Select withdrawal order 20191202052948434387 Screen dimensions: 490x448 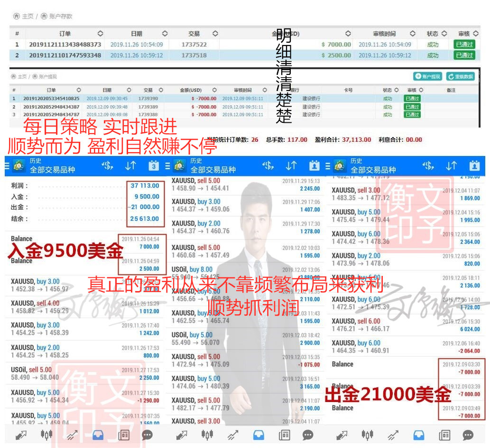(51, 107)
